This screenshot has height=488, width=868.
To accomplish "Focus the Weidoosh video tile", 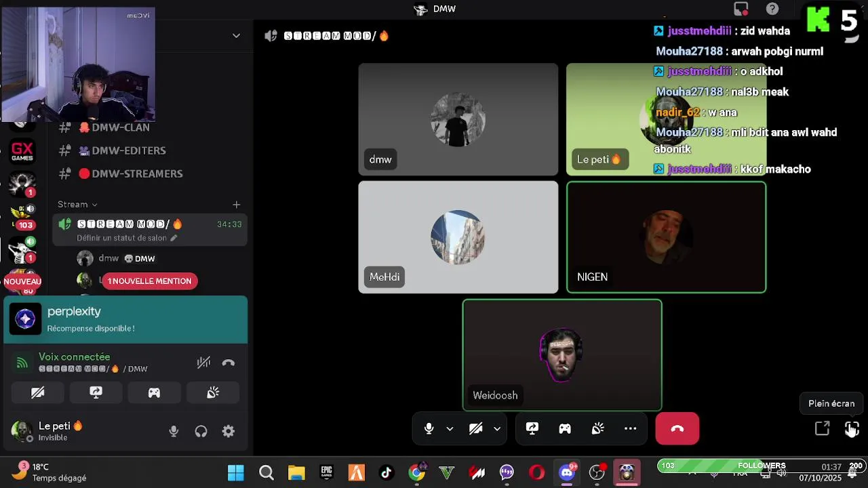I will [x=562, y=355].
